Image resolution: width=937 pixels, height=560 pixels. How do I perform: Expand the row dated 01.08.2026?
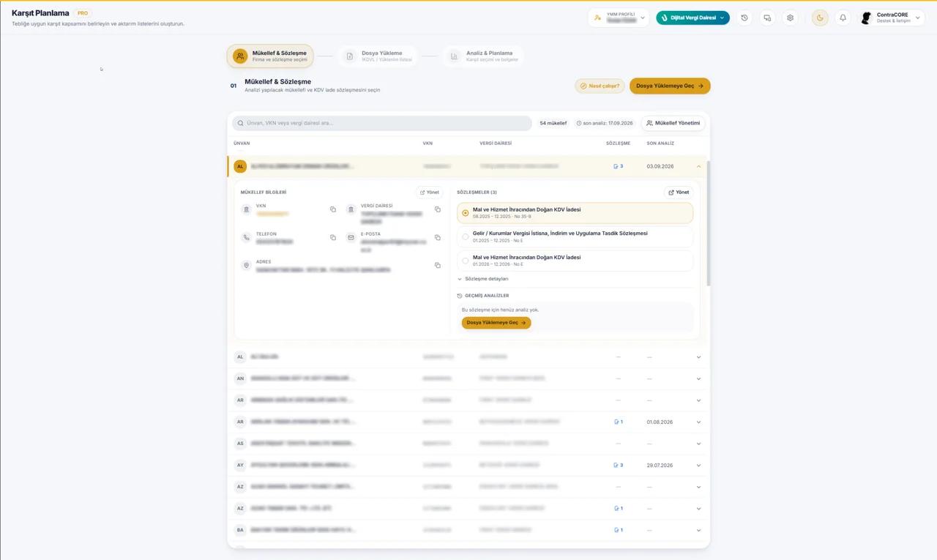click(x=698, y=422)
